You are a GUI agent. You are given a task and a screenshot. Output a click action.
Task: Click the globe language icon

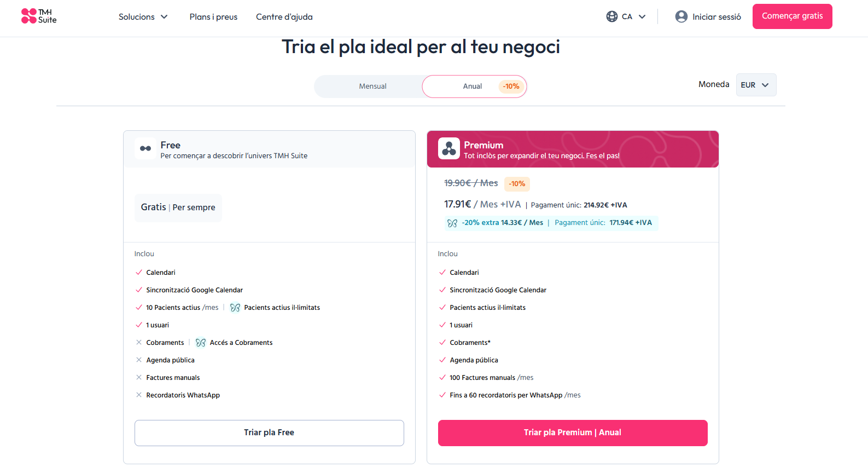click(612, 16)
